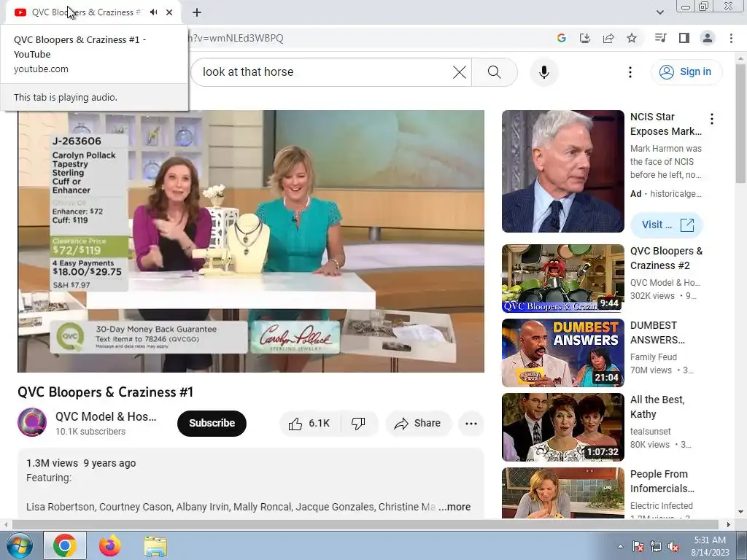This screenshot has height=560, width=747.
Task: Click the video player to pause
Action: 251,241
